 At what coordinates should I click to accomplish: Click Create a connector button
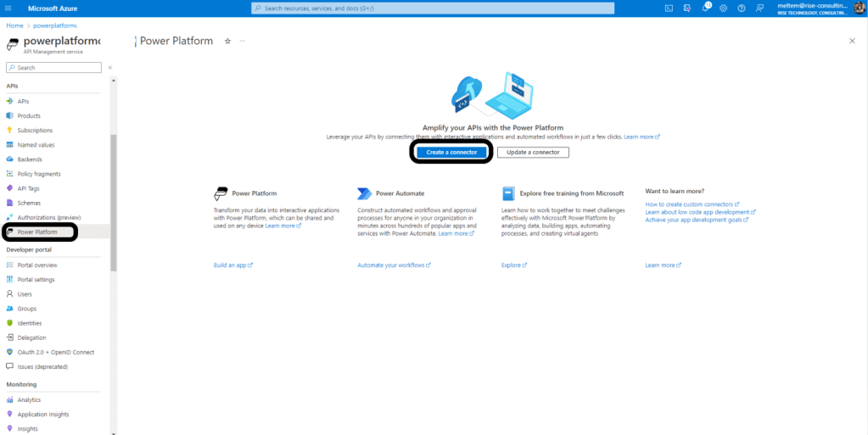click(x=452, y=153)
